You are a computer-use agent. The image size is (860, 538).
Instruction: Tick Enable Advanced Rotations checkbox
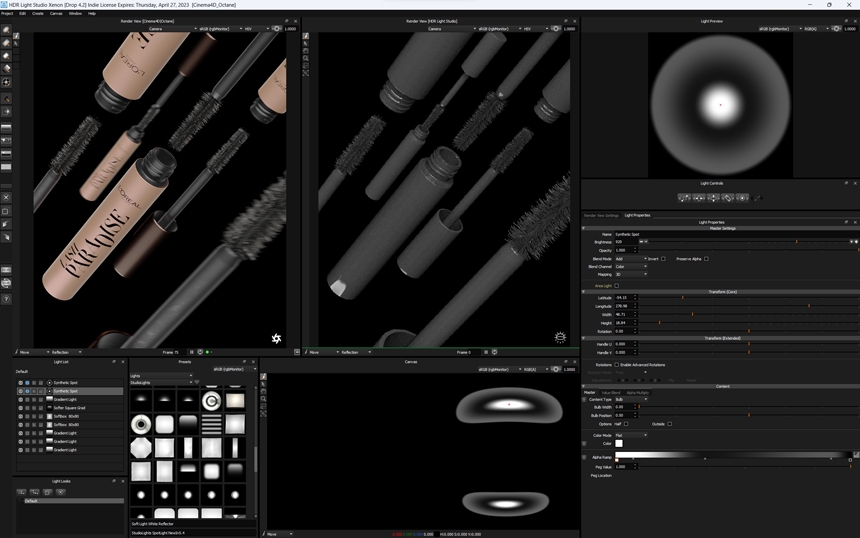coord(616,365)
